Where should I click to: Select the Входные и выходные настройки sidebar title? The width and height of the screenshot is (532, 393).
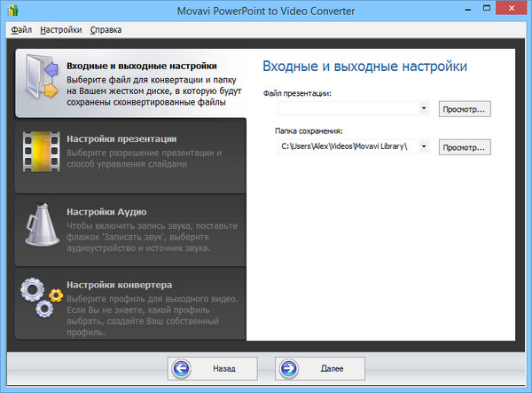tap(142, 66)
